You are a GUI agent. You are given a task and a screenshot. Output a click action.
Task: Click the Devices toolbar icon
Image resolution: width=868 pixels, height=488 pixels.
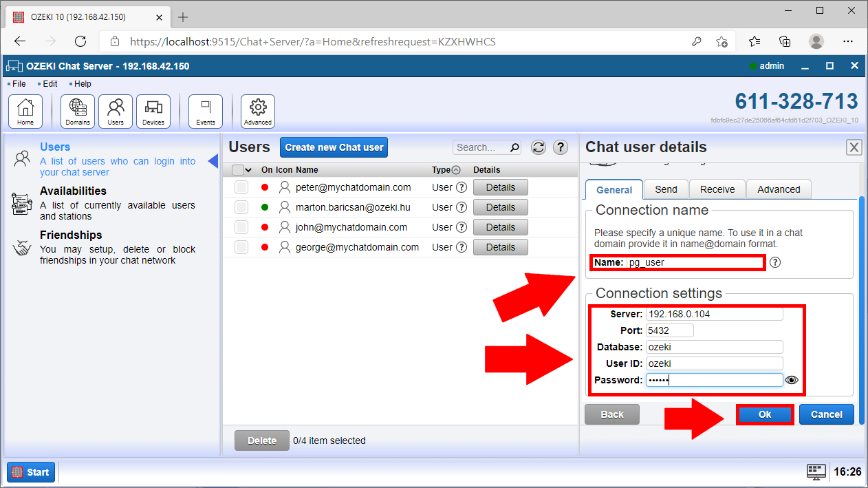point(153,112)
